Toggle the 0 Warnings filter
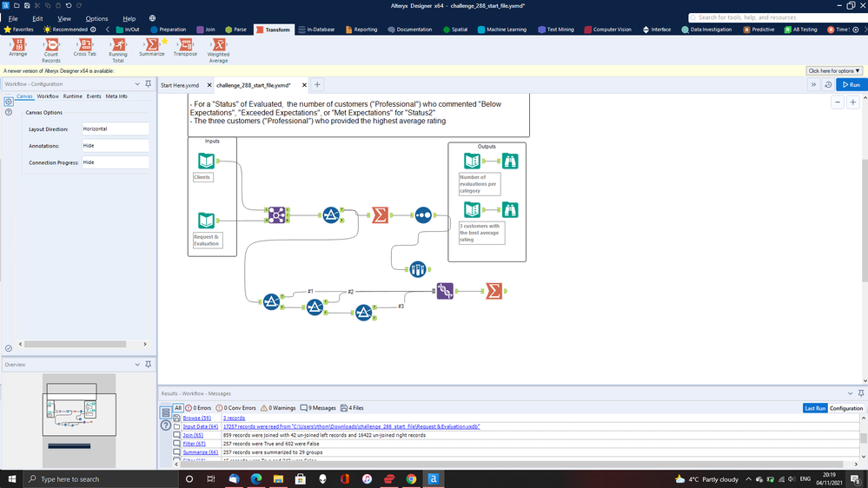Image resolution: width=868 pixels, height=488 pixels. [278, 408]
